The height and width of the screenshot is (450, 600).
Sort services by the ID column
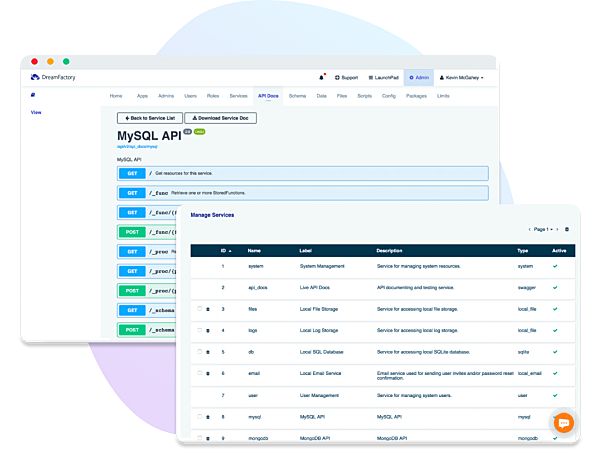[226, 251]
